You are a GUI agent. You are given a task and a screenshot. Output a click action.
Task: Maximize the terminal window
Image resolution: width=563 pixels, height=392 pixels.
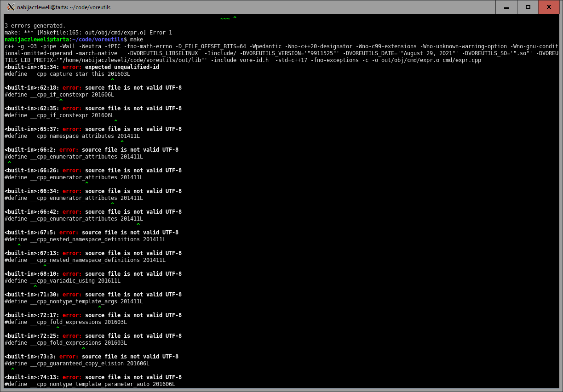[x=528, y=7]
